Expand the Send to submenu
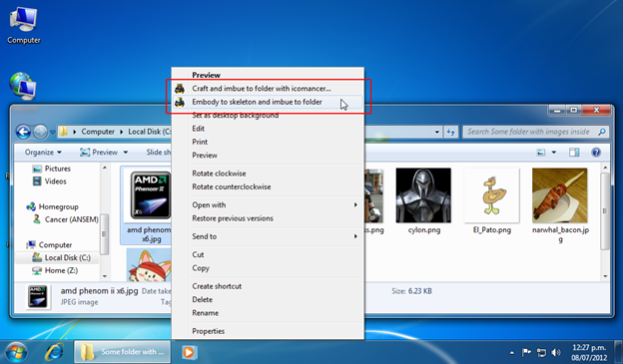The height and width of the screenshot is (364, 623). point(268,236)
